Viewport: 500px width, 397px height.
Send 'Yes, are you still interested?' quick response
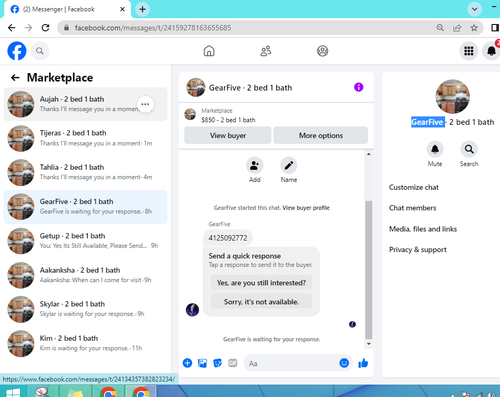(261, 283)
